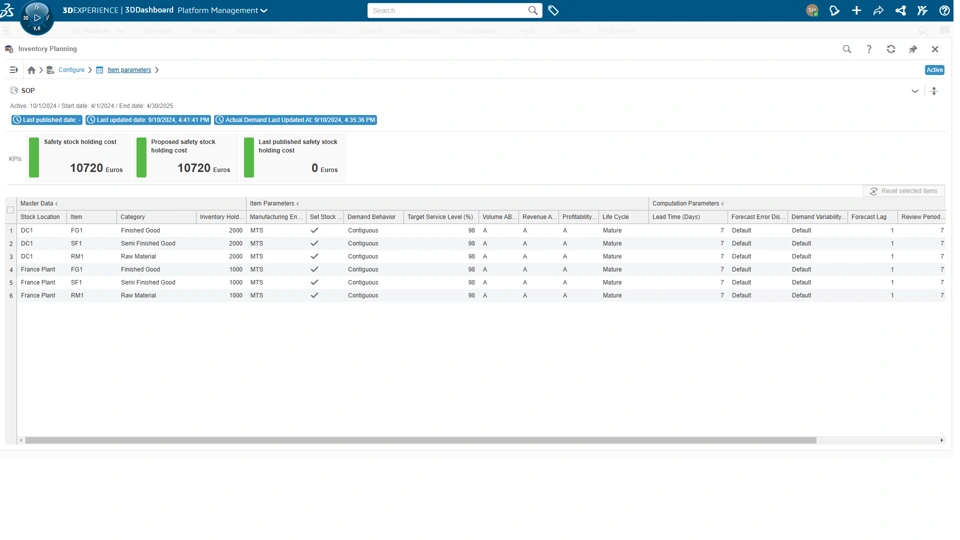Click Safety stock holding cost KPI bar

point(34,157)
